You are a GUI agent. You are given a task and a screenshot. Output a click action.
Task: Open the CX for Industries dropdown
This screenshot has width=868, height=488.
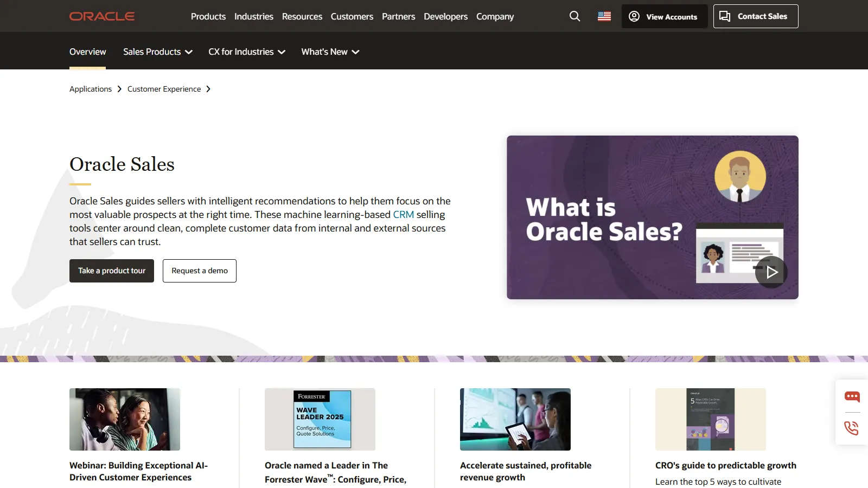click(x=246, y=52)
